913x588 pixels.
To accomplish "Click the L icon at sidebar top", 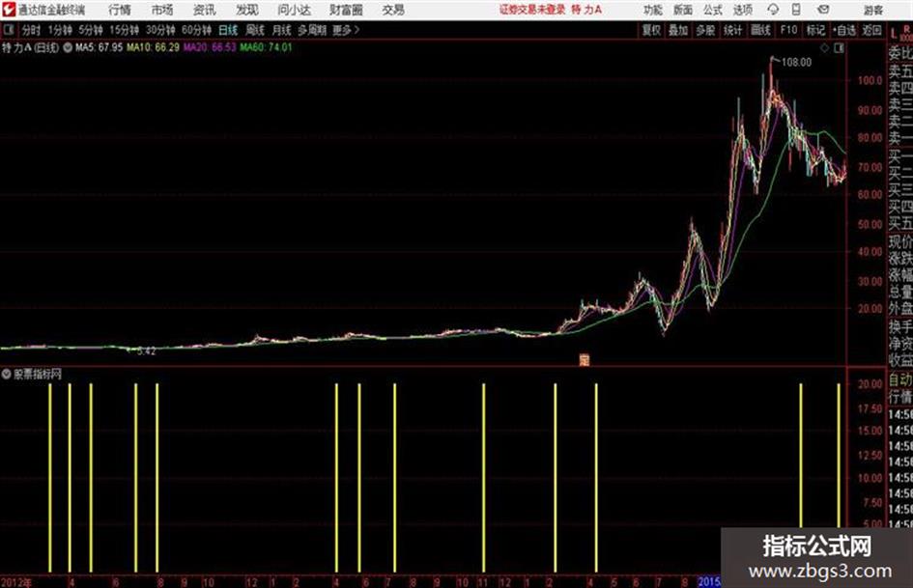I will coord(894,34).
